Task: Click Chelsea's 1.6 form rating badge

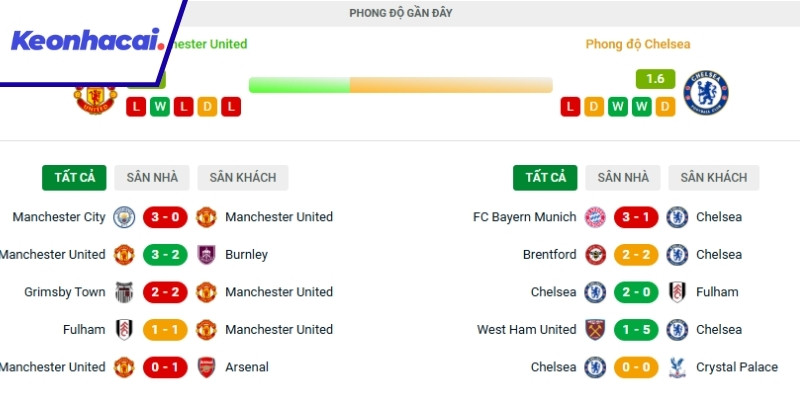Action: click(x=655, y=79)
